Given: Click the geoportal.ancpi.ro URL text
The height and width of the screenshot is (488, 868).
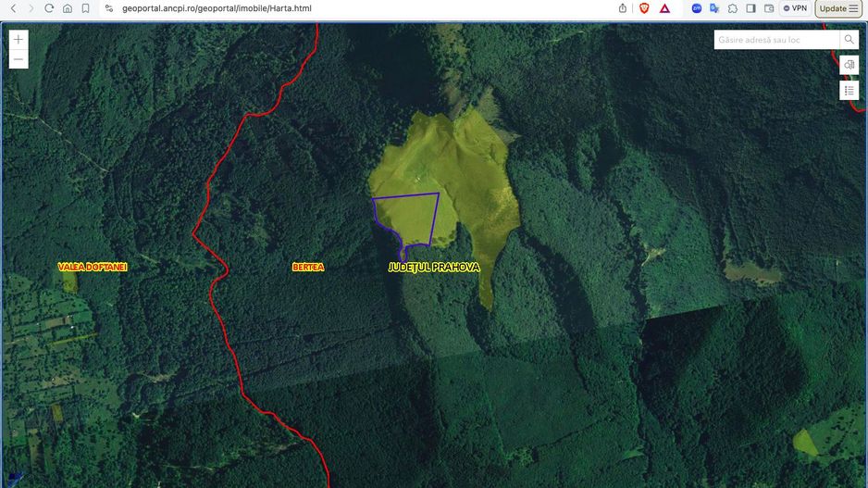Looking at the screenshot, I should pos(217,8).
